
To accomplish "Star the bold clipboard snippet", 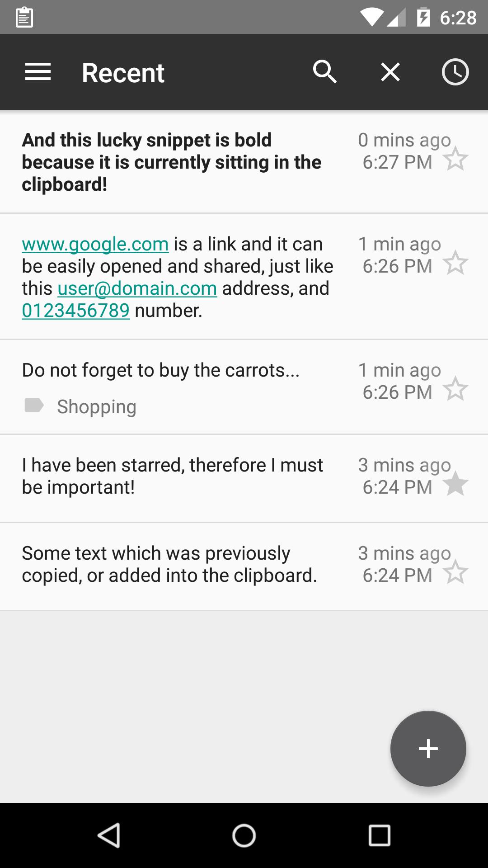I will click(x=455, y=159).
